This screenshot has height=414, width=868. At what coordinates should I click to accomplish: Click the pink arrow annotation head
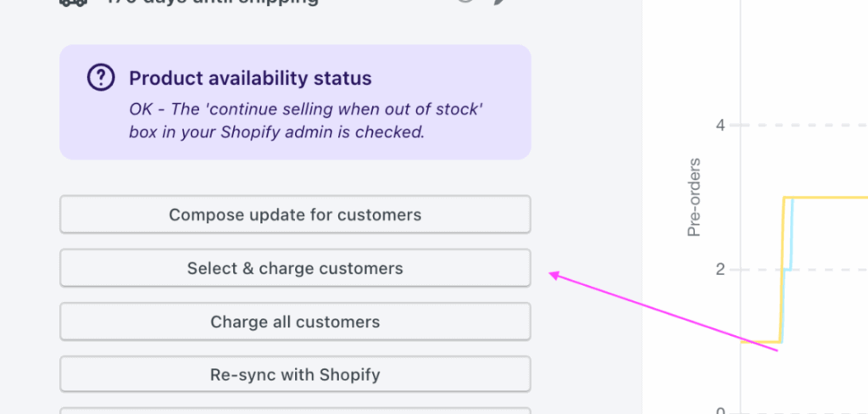pyautogui.click(x=554, y=274)
